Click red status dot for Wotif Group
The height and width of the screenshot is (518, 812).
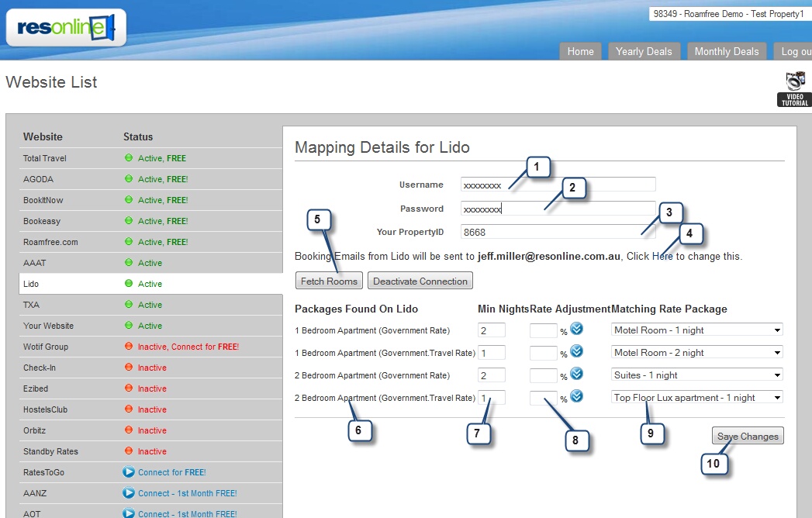pos(129,346)
